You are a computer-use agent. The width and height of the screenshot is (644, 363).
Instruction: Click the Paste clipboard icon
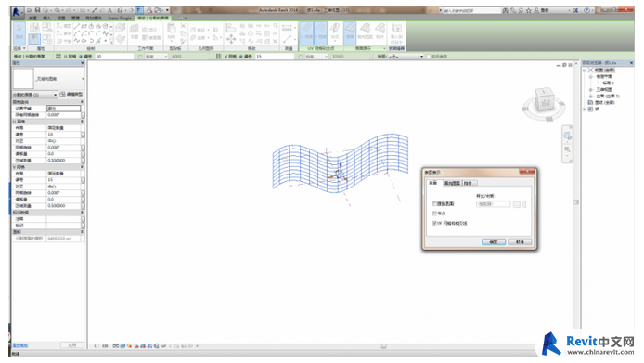172,29
